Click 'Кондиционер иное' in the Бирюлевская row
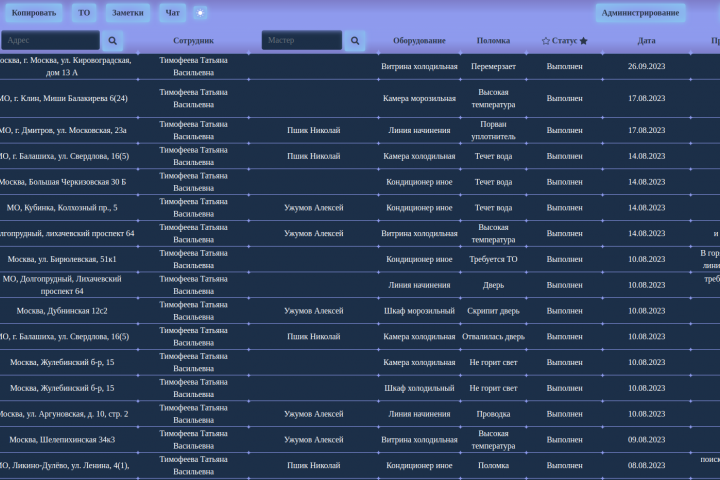Screen dimensions: 720x480 point(419,259)
